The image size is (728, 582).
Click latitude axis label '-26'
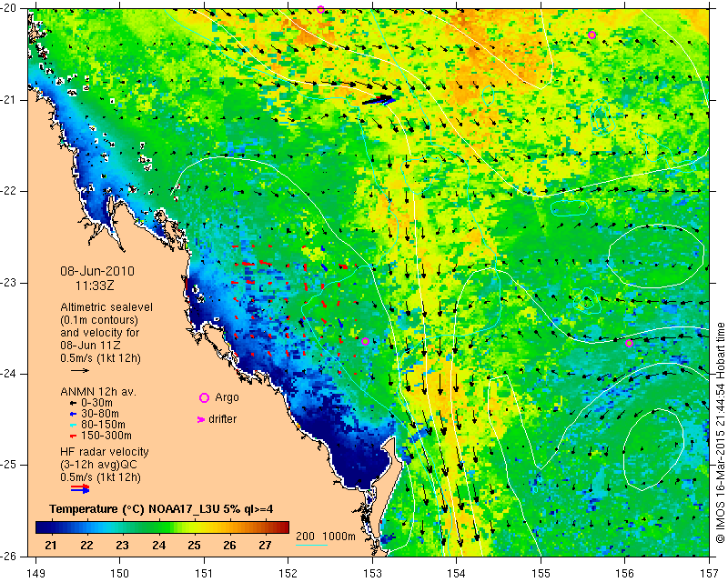pos(8,556)
